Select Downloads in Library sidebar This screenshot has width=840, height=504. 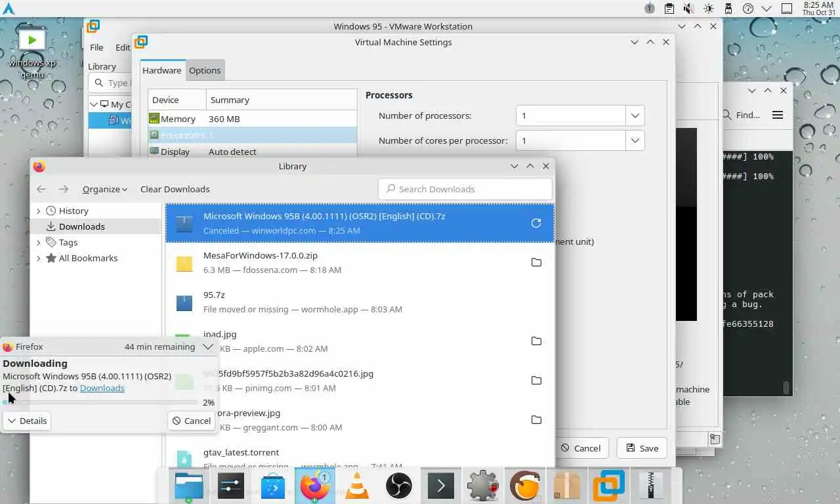point(96,226)
